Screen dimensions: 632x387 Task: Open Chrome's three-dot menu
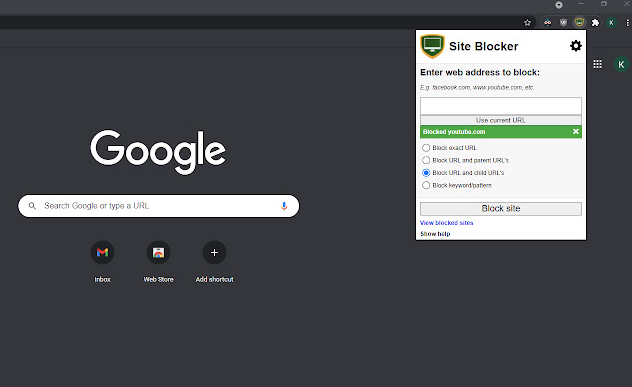627,23
